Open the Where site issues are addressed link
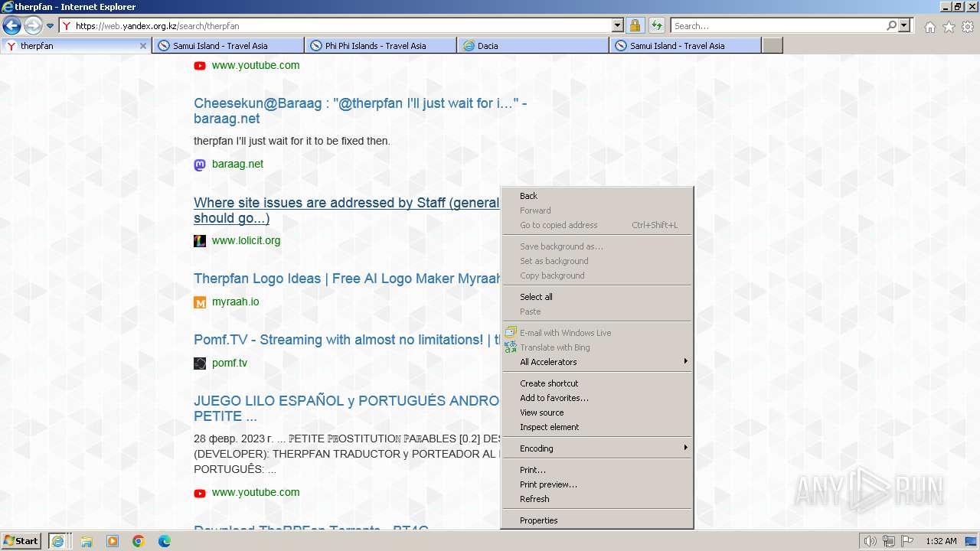This screenshot has height=551, width=980. 347,210
